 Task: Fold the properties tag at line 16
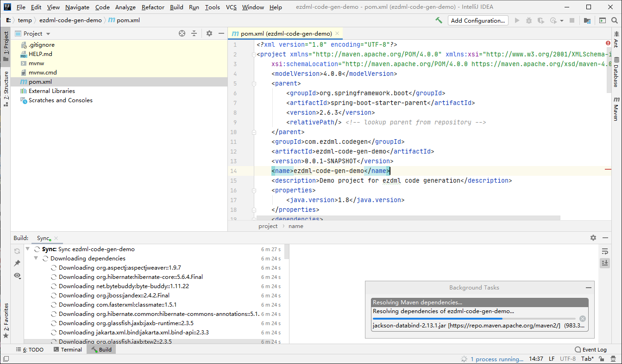tap(253, 191)
